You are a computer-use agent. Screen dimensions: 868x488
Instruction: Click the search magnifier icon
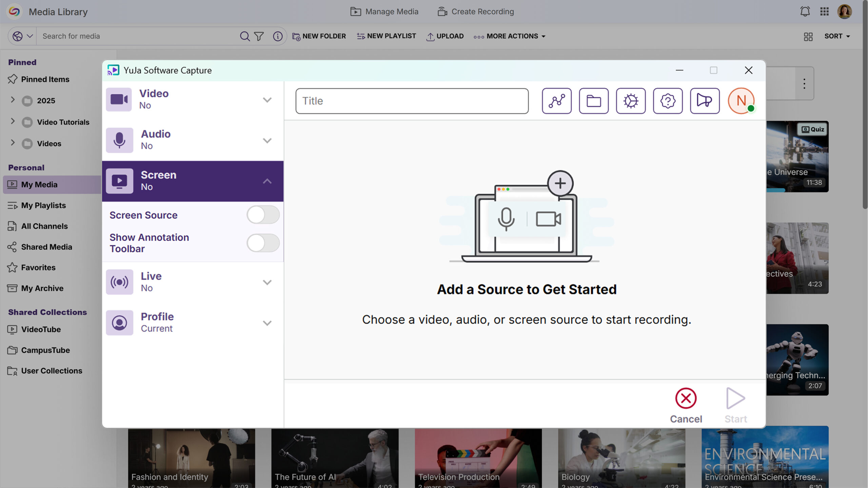point(244,36)
